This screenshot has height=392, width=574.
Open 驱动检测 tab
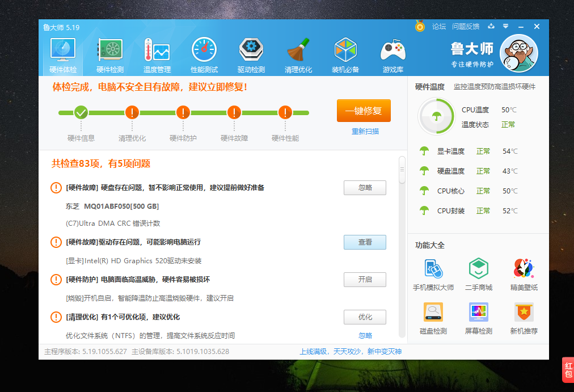coord(251,55)
